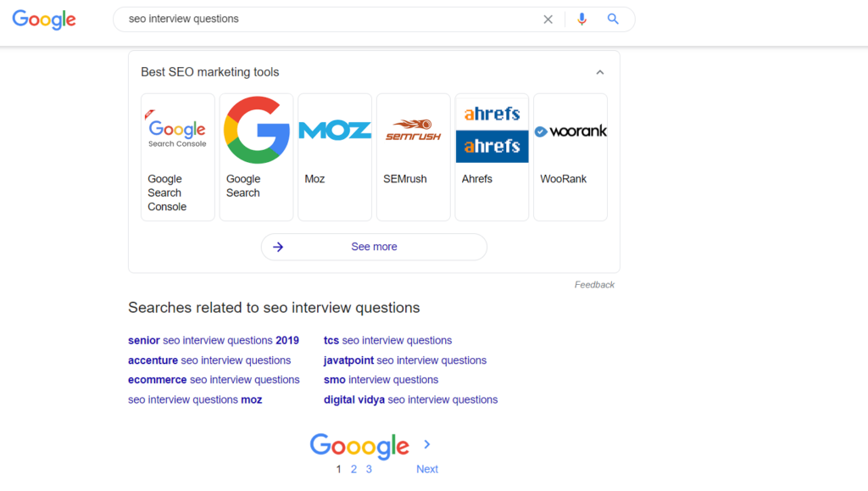Image resolution: width=868 pixels, height=491 pixels.
Task: Click the Google logo top left
Action: [x=43, y=20]
